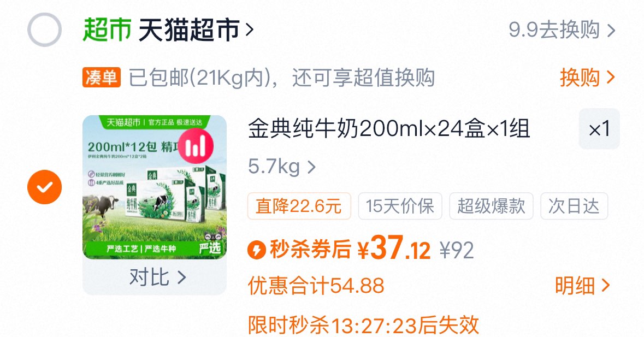The image size is (644, 337).
Task: Tap chevron next to 天猫超市
Action: point(249,29)
